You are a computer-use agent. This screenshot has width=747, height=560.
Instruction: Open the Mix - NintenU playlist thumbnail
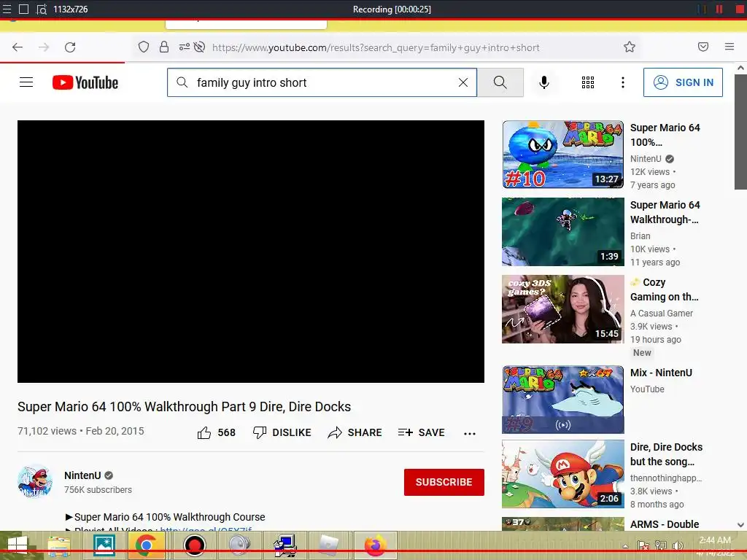click(x=562, y=400)
